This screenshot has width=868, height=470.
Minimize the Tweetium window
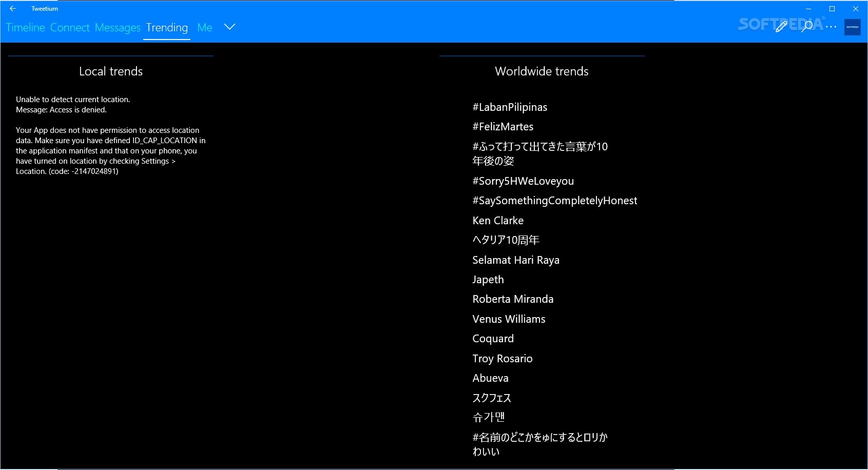click(808, 9)
